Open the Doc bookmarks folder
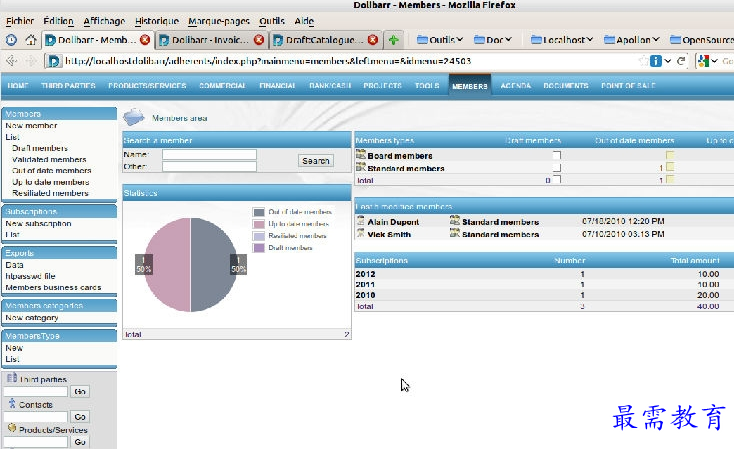The height and width of the screenshot is (449, 734). pyautogui.click(x=492, y=40)
